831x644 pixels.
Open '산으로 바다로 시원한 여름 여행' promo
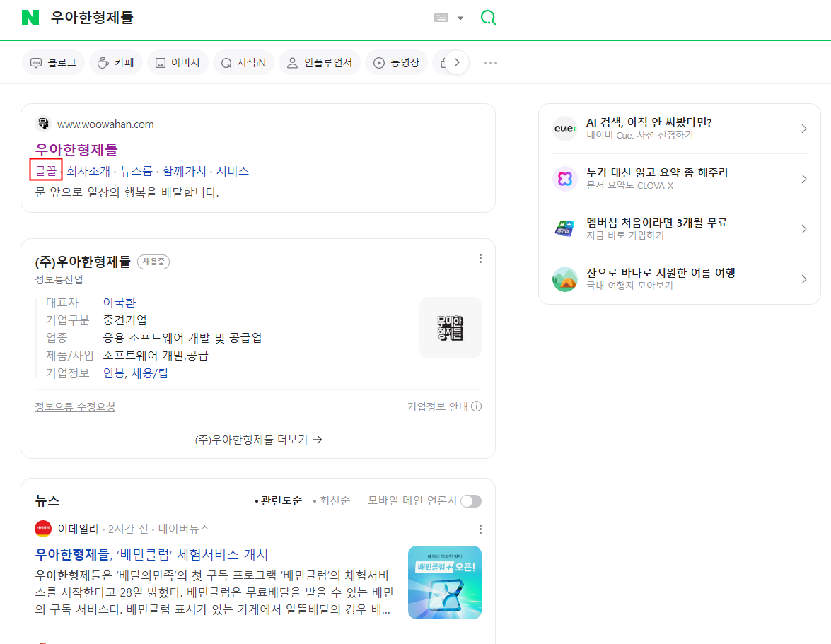coord(661,273)
